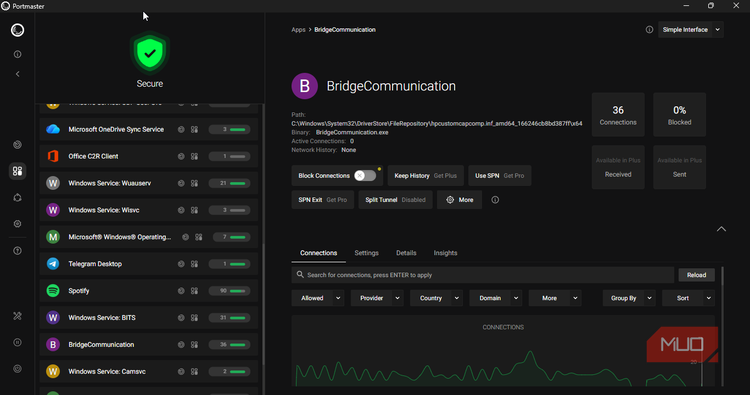Go to Apps in the breadcrumb
The width and height of the screenshot is (750, 395).
[x=298, y=30]
